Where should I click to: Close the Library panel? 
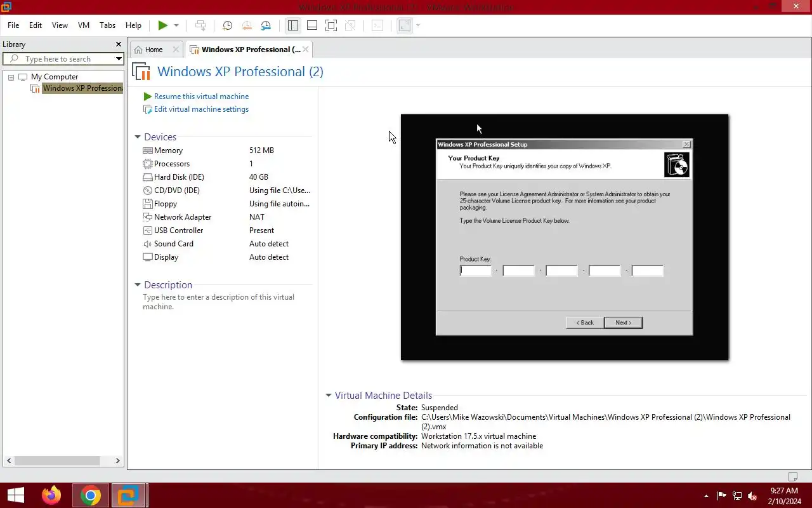(x=118, y=44)
